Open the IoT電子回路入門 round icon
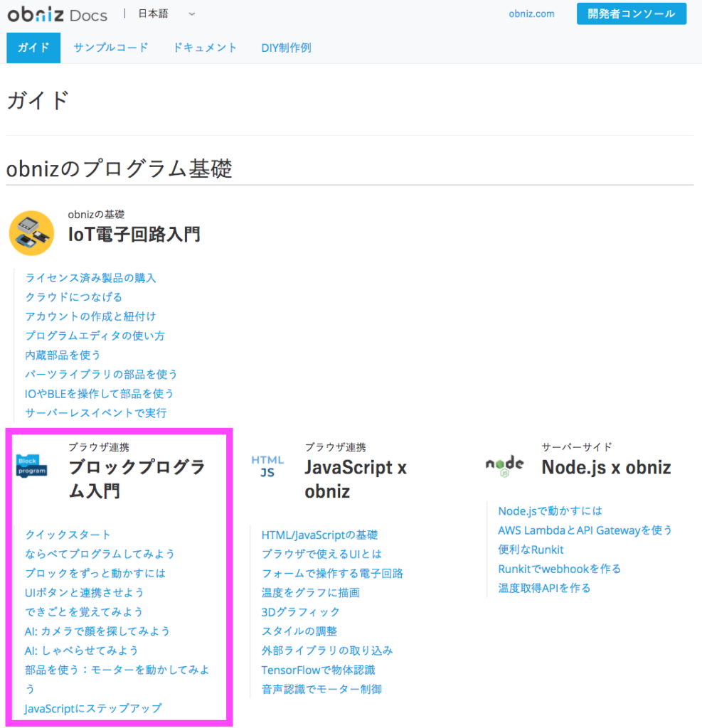This screenshot has height=728, width=702. pos(31,233)
